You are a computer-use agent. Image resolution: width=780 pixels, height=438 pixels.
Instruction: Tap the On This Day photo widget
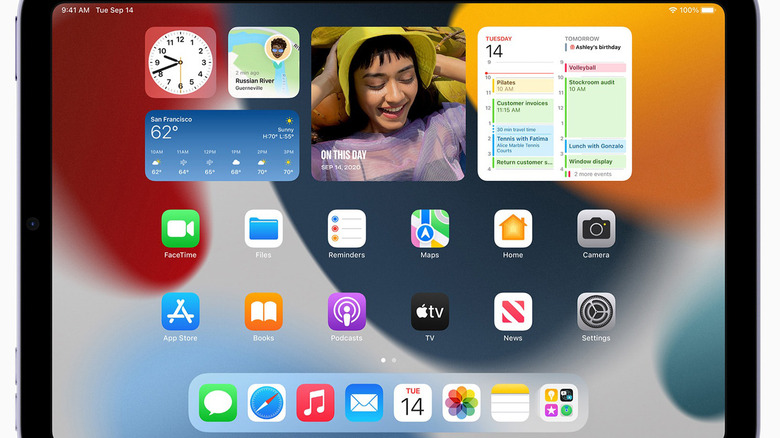pos(388,104)
